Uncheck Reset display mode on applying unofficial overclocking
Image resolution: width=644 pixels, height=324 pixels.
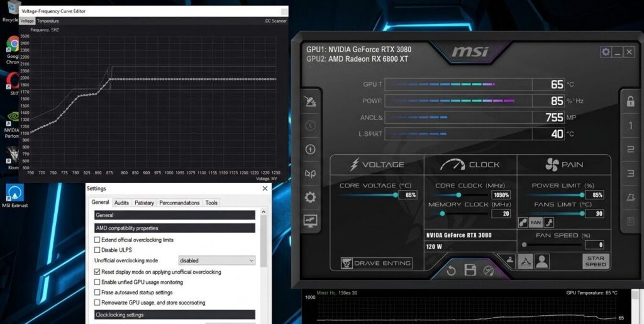tap(97, 272)
